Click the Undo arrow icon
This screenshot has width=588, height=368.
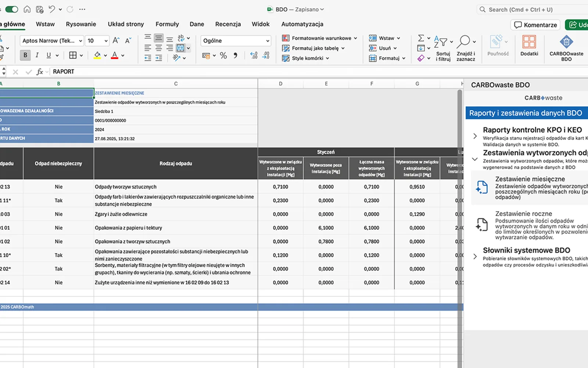point(52,9)
